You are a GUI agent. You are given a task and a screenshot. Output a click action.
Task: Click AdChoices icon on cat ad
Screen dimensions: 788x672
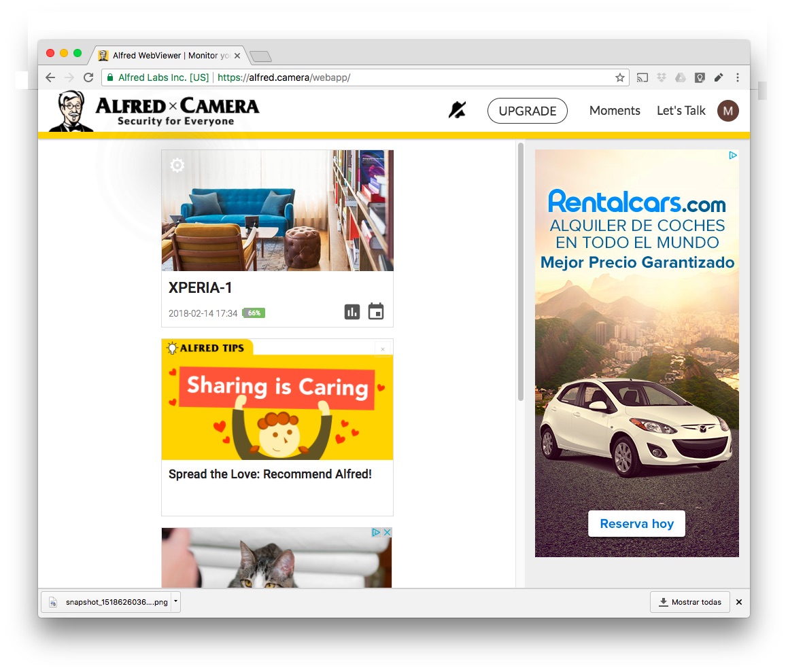click(x=376, y=533)
